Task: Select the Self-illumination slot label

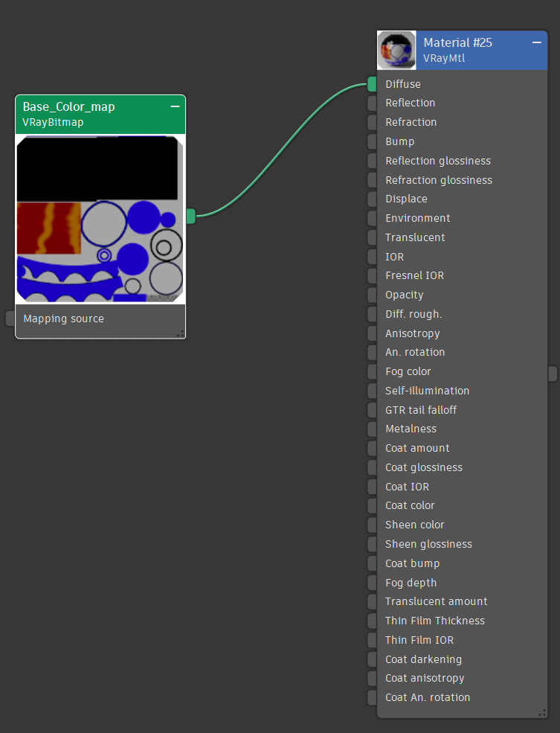Action: pos(427,391)
